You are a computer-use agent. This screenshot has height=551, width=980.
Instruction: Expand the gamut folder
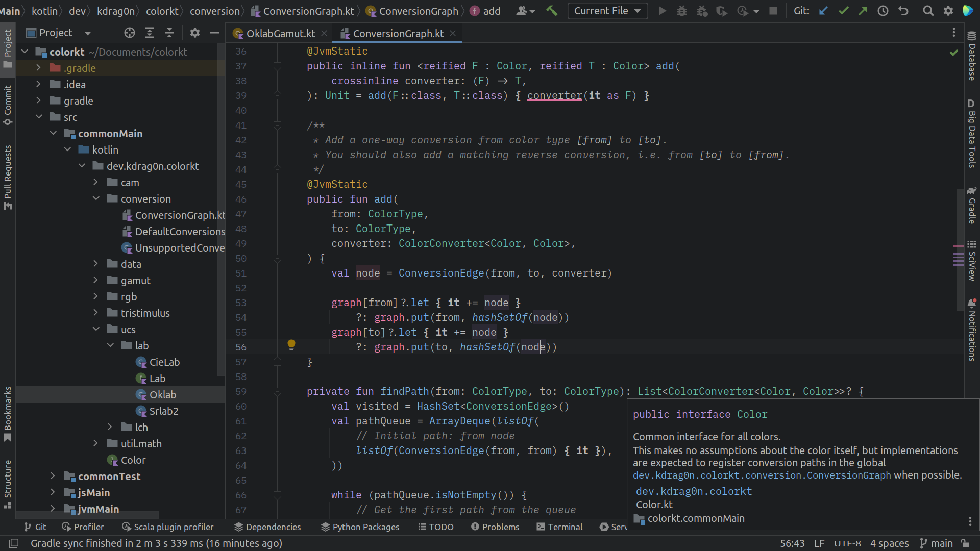(95, 280)
